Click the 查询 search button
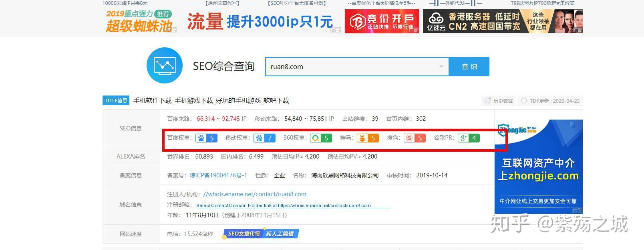The height and width of the screenshot is (250, 644). coord(469,67)
